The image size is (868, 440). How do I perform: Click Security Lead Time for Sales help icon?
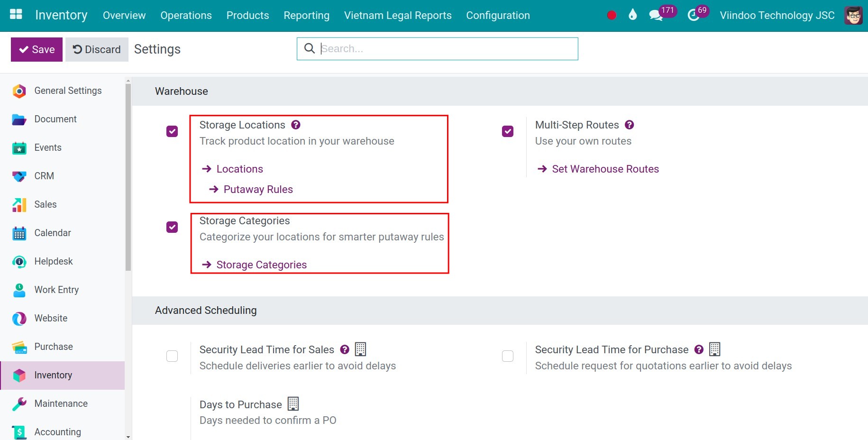click(x=345, y=349)
